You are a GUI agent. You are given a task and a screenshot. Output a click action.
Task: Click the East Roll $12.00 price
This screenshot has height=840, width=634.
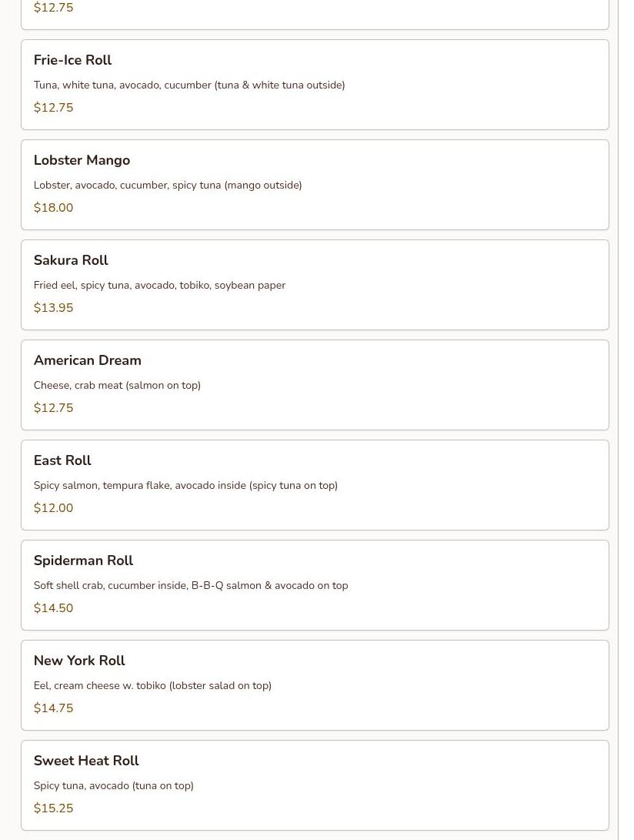(54, 508)
